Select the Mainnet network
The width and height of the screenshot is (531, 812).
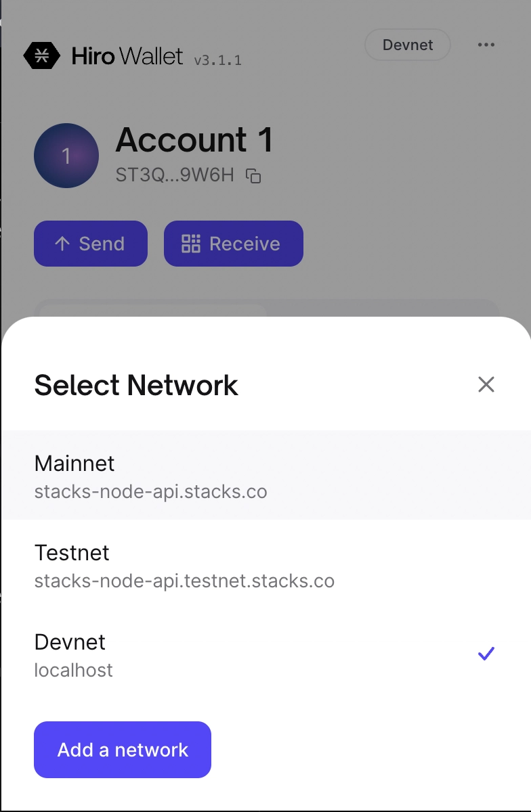265,475
